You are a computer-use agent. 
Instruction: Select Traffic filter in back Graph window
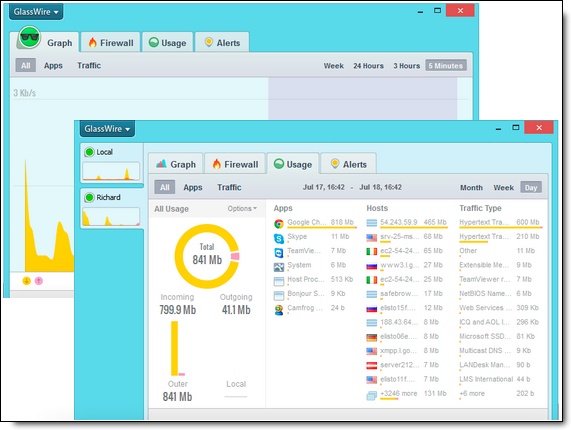[89, 66]
